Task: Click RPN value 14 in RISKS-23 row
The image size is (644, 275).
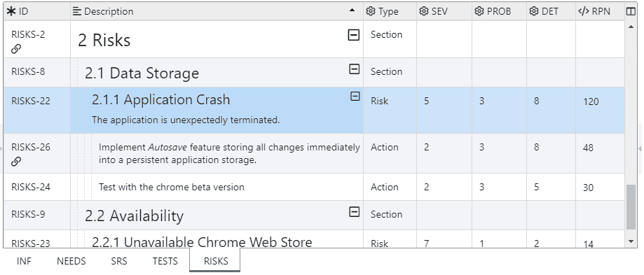Action: [588, 244]
